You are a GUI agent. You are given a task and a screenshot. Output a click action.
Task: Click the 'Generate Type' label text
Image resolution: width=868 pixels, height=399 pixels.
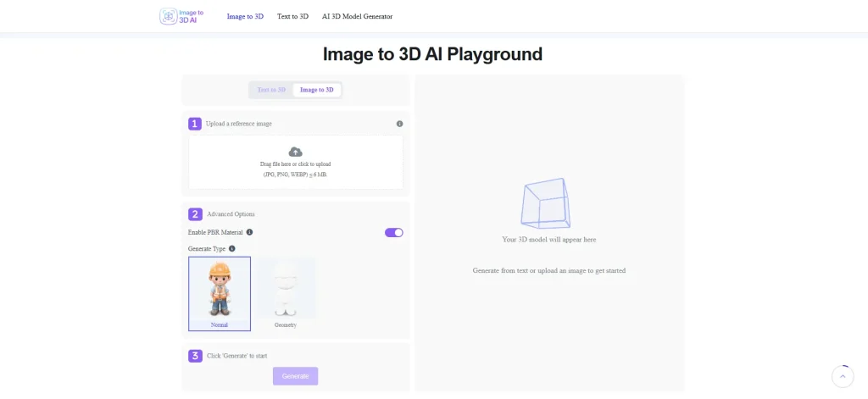207,249
